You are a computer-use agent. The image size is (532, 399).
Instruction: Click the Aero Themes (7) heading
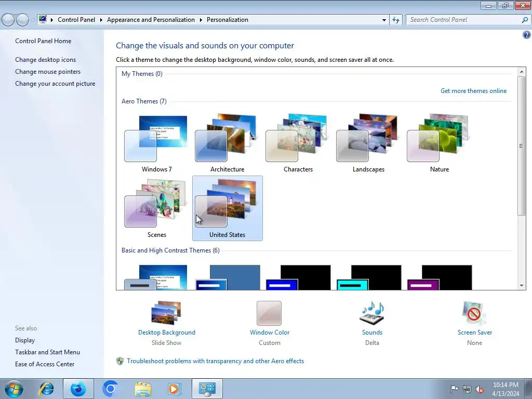(144, 101)
